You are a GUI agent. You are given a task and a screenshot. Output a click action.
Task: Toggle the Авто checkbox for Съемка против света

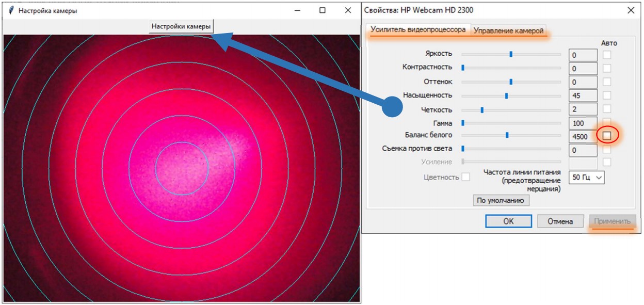(x=607, y=149)
